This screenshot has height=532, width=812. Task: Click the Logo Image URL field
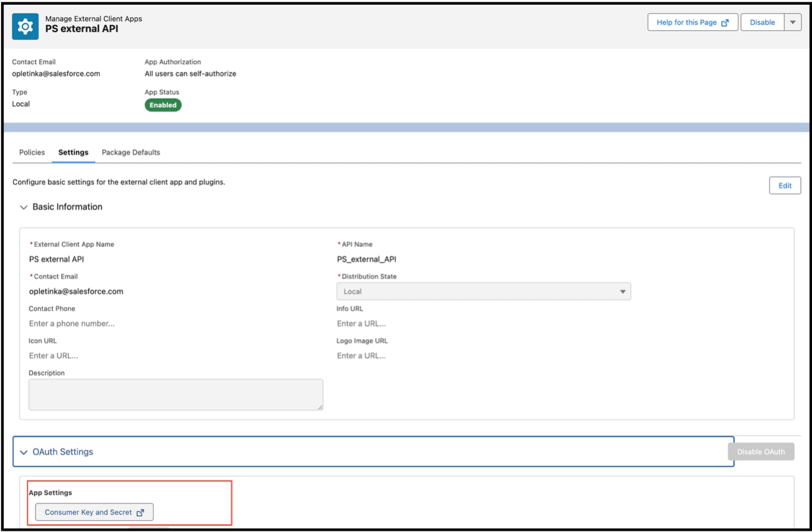tap(483, 355)
